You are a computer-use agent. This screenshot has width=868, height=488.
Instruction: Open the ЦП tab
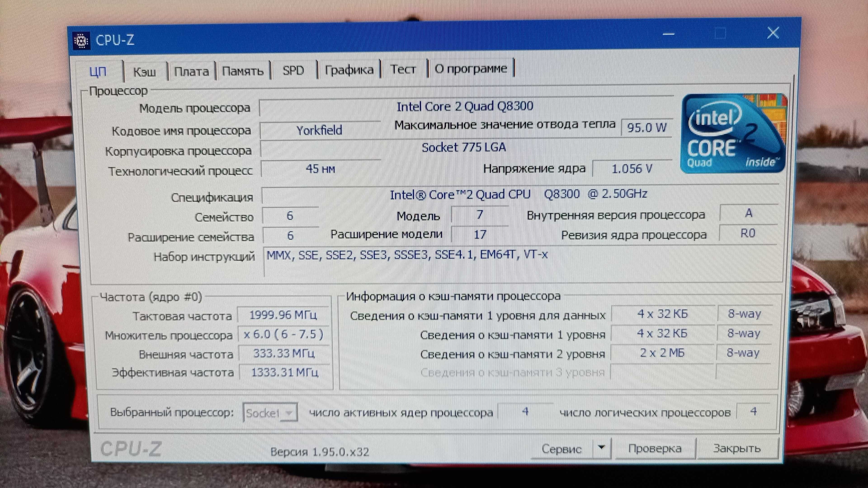pos(98,71)
